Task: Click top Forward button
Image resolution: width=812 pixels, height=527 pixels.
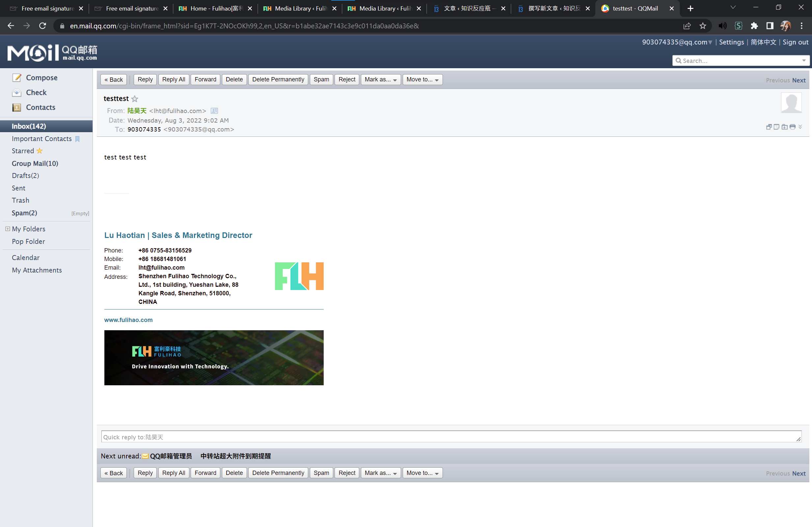Action: (x=205, y=79)
